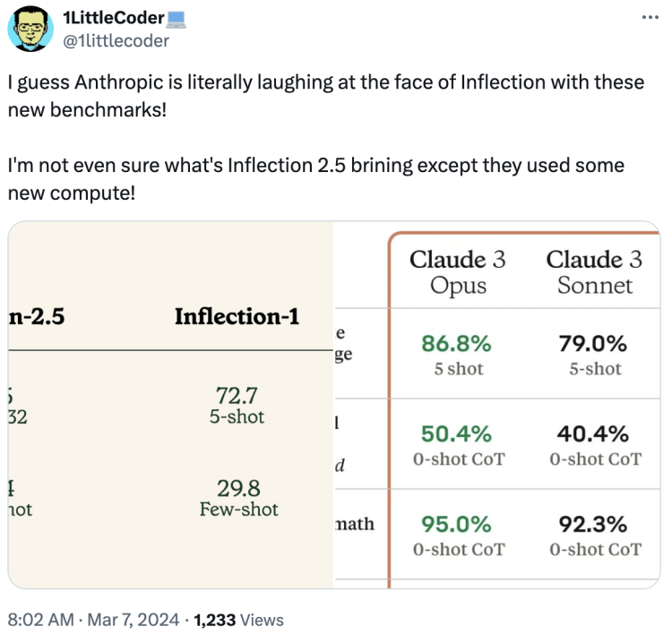Open the three-dot more options menu

click(650, 18)
